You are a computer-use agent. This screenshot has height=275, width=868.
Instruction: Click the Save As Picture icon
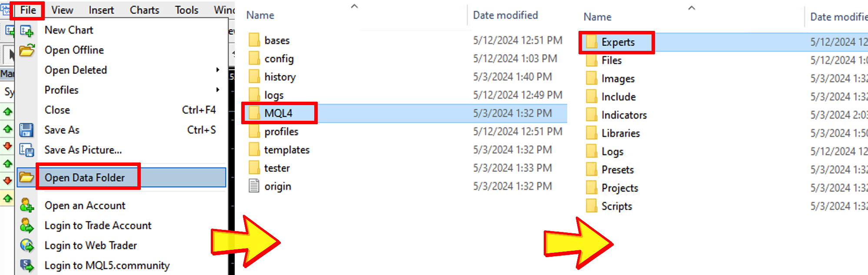[27, 150]
